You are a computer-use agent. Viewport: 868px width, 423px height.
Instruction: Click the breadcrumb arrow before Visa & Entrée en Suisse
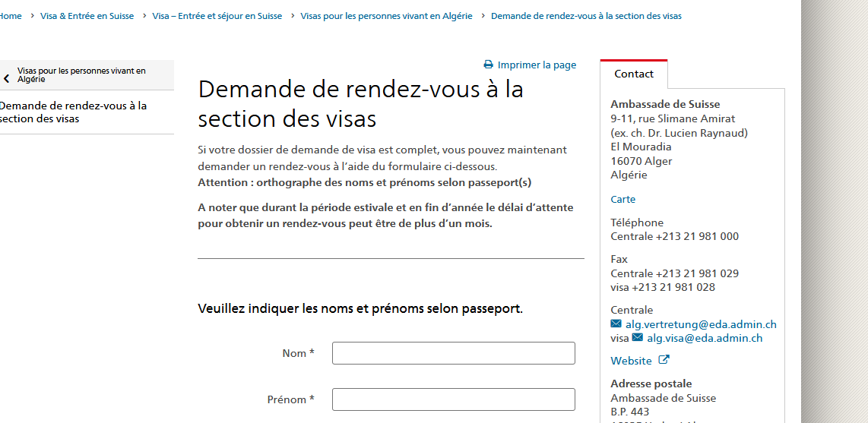coord(32,16)
